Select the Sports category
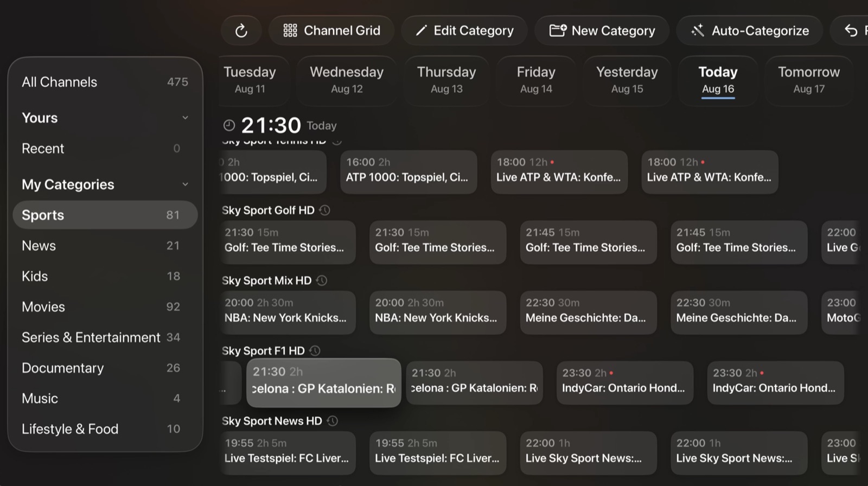Screen dimensions: 868x486 pyautogui.click(x=105, y=215)
